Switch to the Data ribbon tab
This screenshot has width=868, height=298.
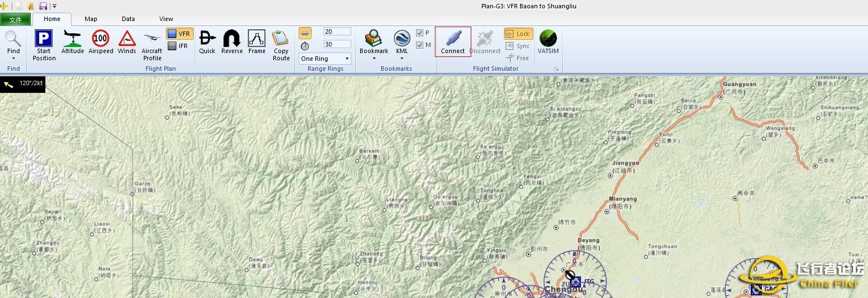point(128,19)
